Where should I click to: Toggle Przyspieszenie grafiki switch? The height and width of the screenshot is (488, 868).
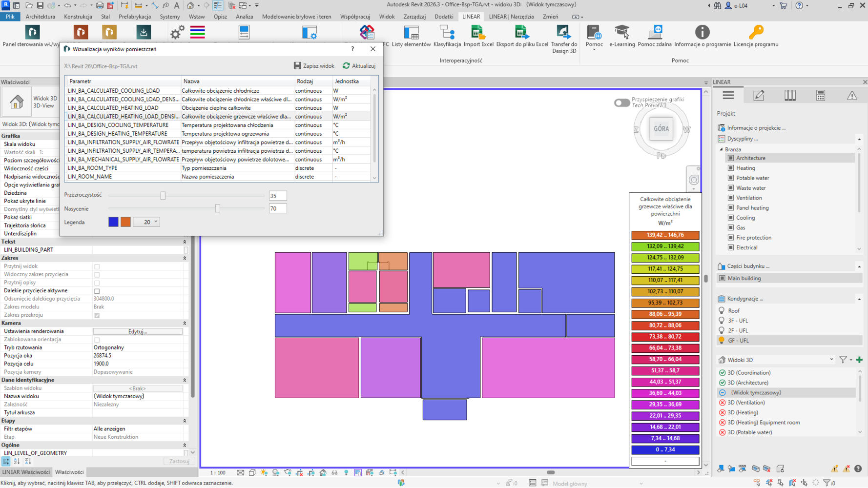621,103
